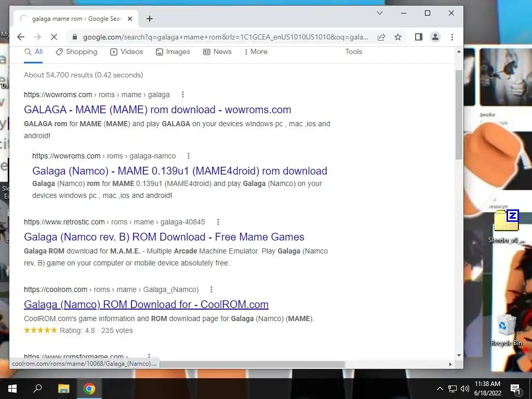Viewport: 532px width, 399px height.
Task: Close the galaga mame rom tab
Action: (x=129, y=19)
